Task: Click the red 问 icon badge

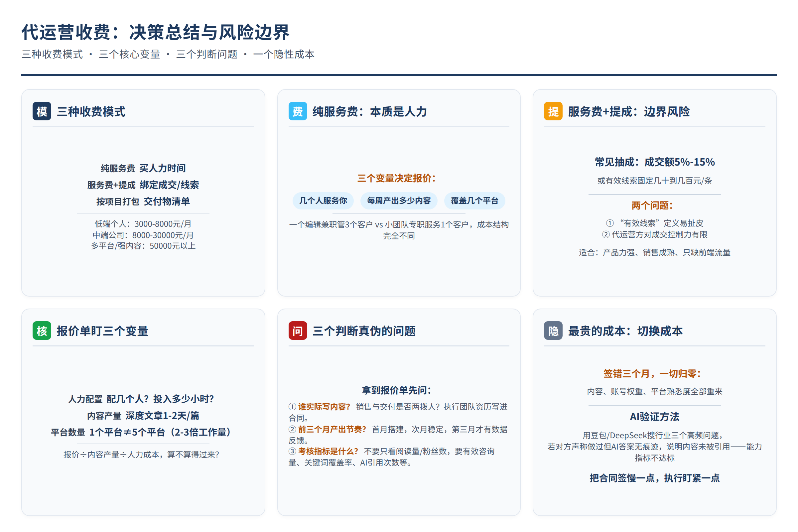Action: click(x=298, y=331)
